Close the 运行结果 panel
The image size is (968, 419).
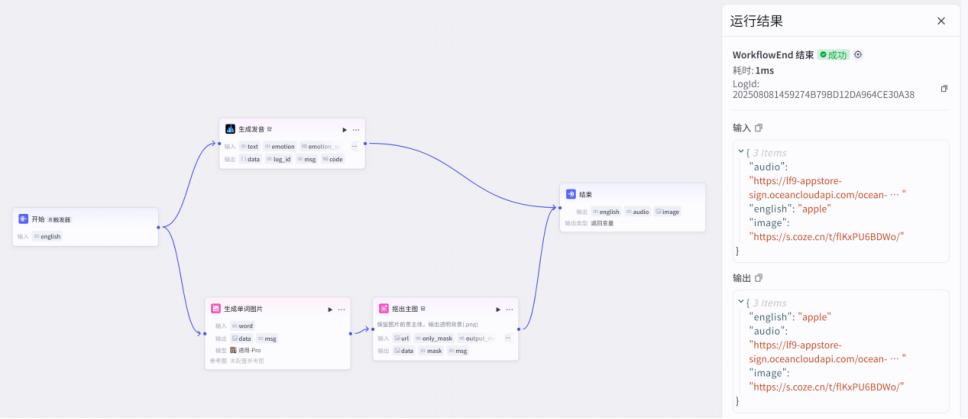[941, 20]
